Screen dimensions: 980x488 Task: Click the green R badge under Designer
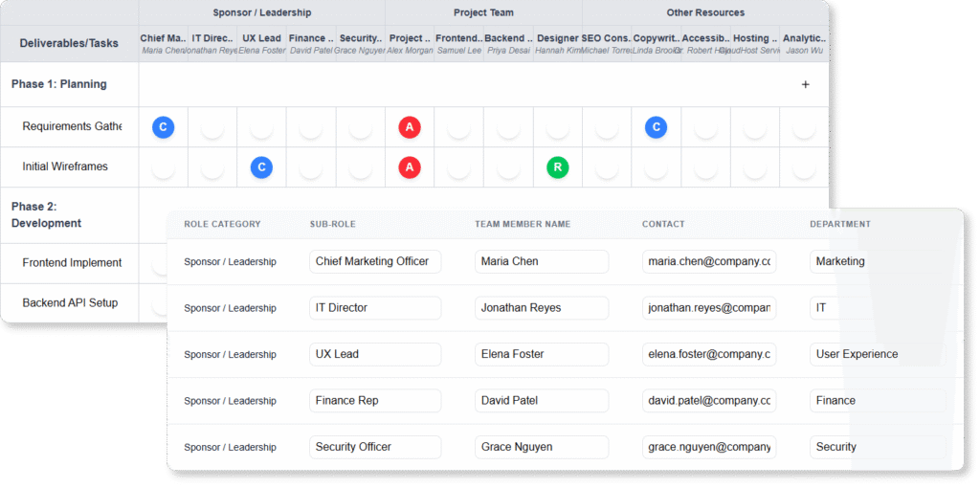557,167
